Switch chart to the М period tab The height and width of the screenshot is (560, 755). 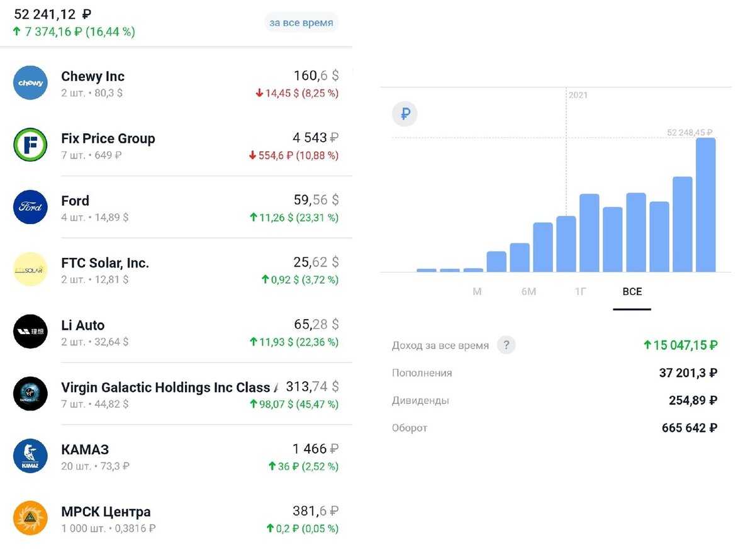(x=477, y=292)
